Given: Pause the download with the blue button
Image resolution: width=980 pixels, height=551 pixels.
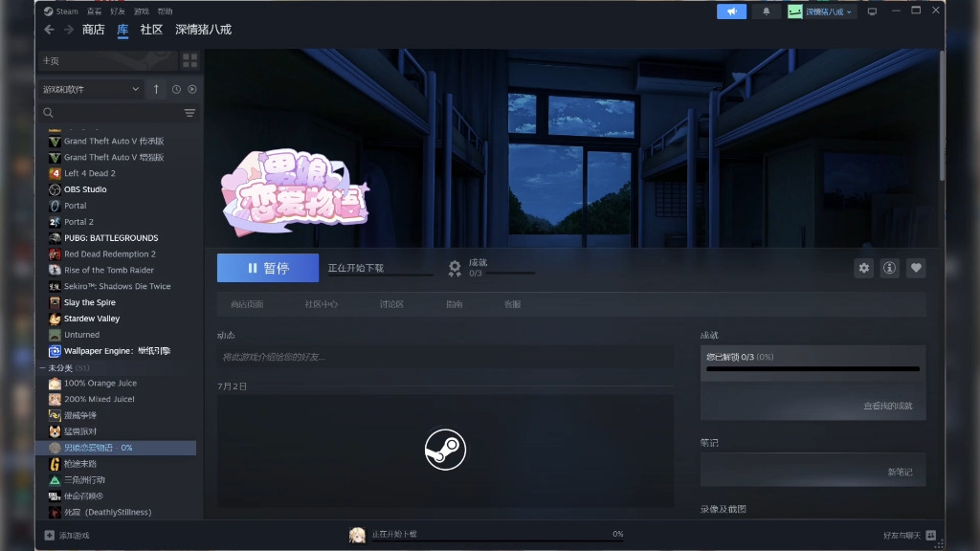Looking at the screenshot, I should (x=268, y=268).
